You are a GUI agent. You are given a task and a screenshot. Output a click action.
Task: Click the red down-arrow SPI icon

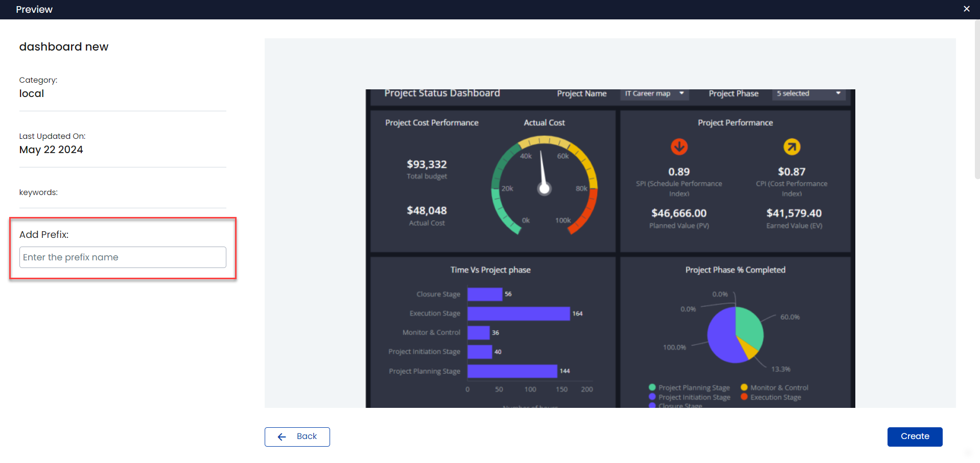679,147
